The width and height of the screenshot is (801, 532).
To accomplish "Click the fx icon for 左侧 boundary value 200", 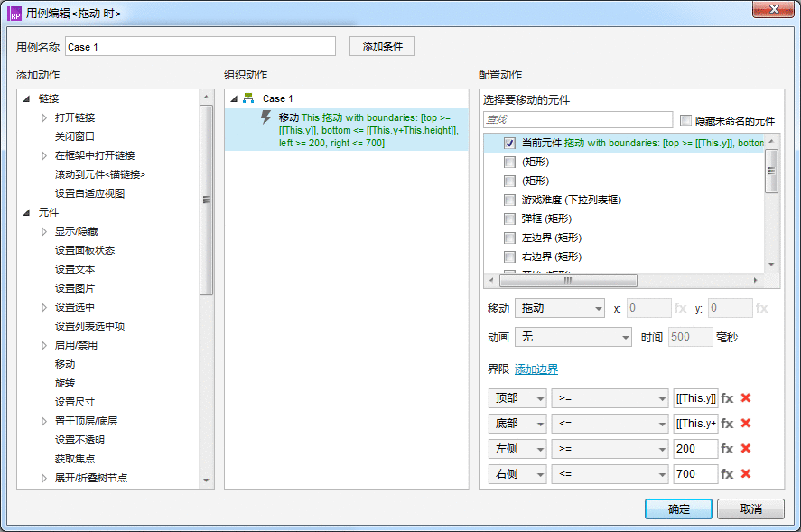I will (727, 449).
